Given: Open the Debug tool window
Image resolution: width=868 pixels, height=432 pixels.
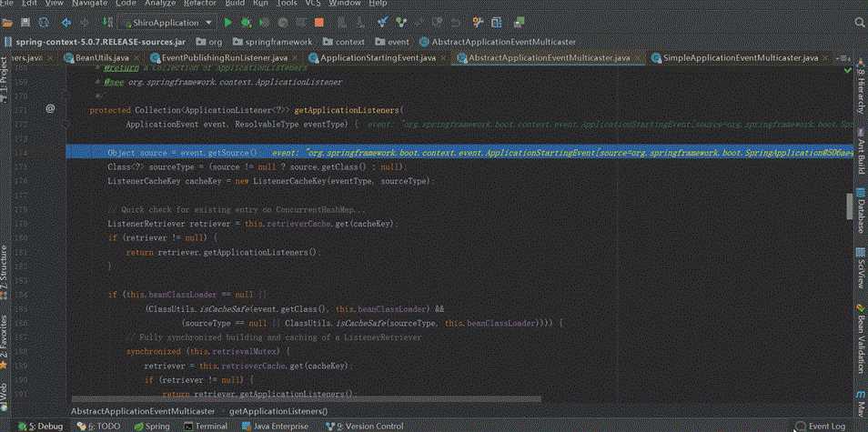Looking at the screenshot, I should [x=40, y=426].
